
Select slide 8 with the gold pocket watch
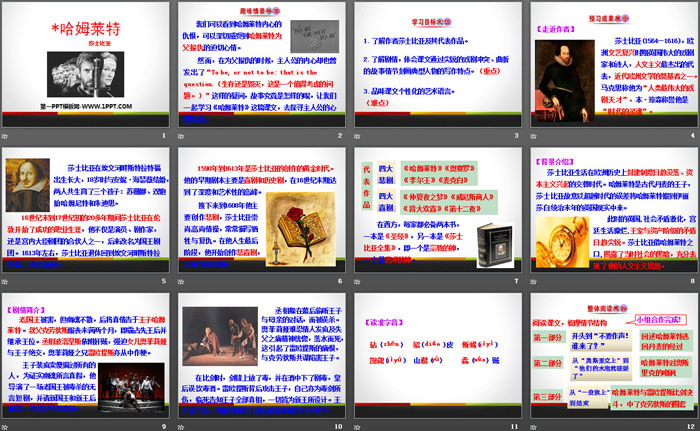point(614,210)
